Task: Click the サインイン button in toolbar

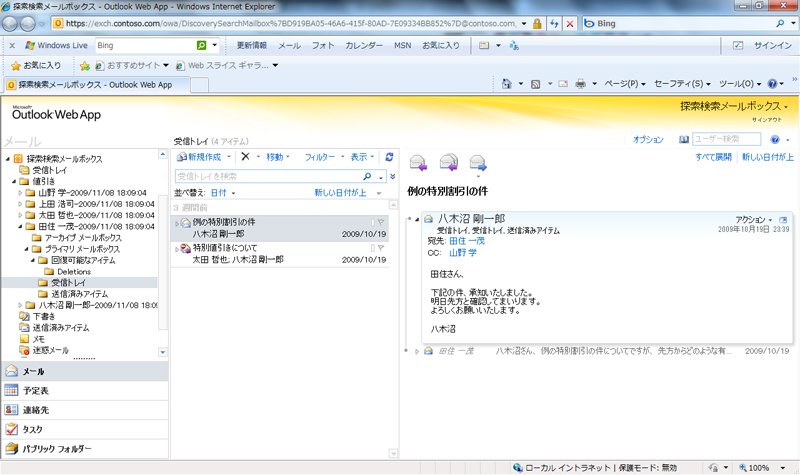Action: [772, 45]
